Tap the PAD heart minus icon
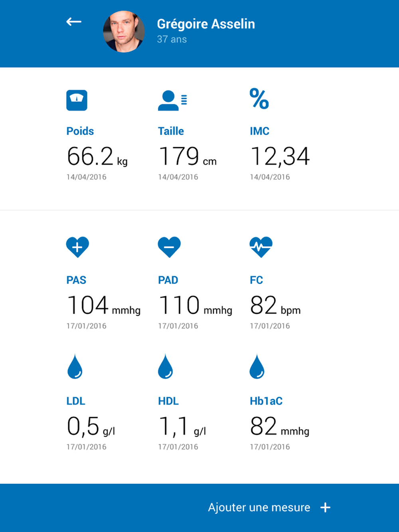 coord(169,247)
